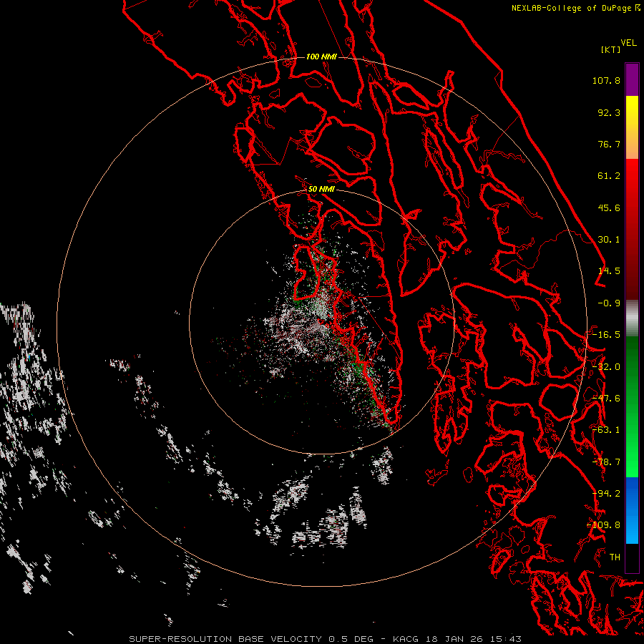Select the 76.7 scale value
This screenshot has height=644, width=644.
coord(609,144)
